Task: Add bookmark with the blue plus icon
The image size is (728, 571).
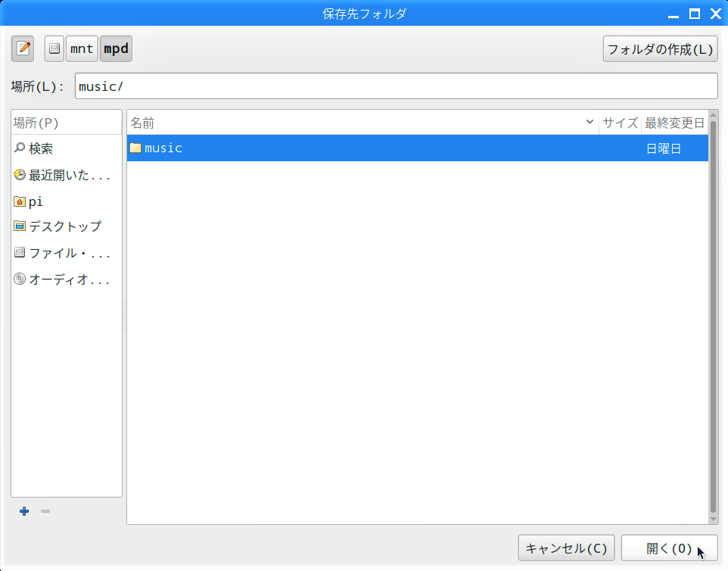Action: [x=24, y=511]
